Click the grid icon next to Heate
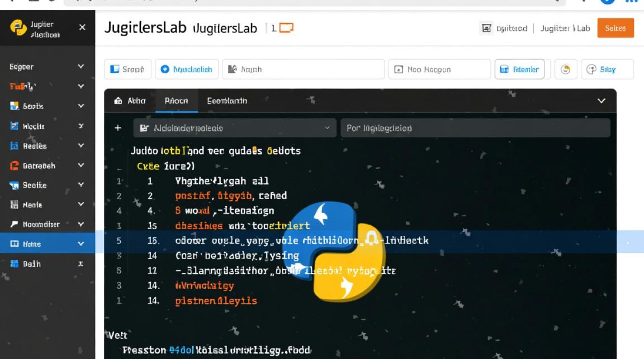This screenshot has height=359, width=644. 14,205
